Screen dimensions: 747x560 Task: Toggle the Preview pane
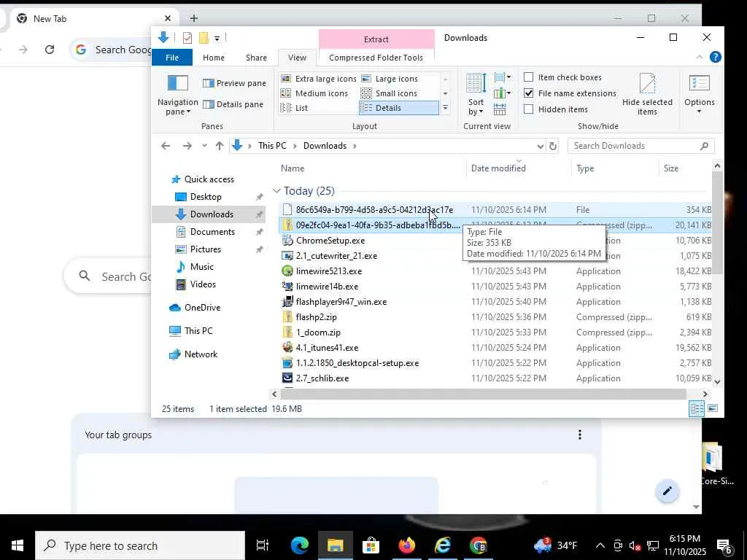point(234,83)
